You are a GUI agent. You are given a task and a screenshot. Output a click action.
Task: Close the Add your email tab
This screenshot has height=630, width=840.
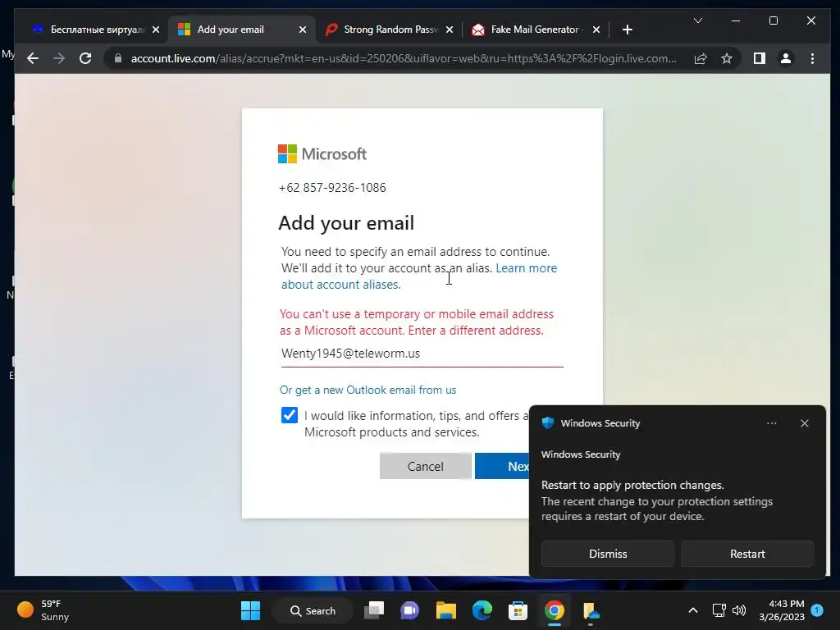303,30
